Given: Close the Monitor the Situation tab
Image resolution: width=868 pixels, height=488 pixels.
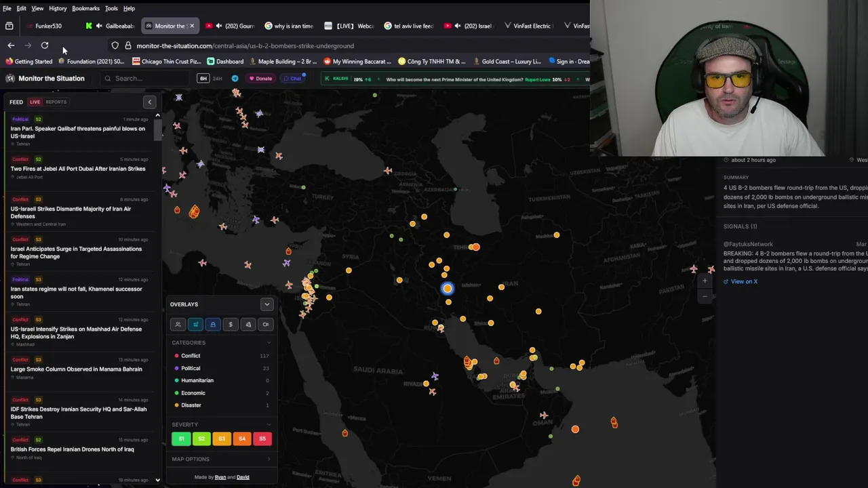Looking at the screenshot, I should (192, 26).
